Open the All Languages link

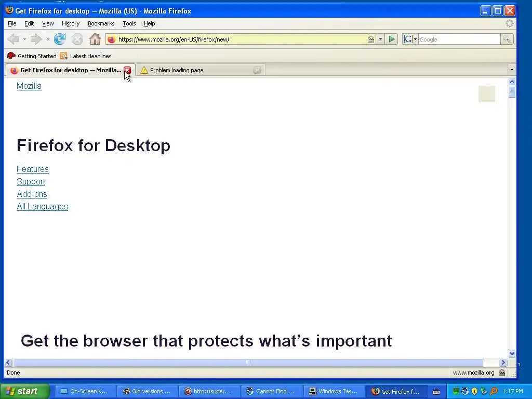click(43, 207)
